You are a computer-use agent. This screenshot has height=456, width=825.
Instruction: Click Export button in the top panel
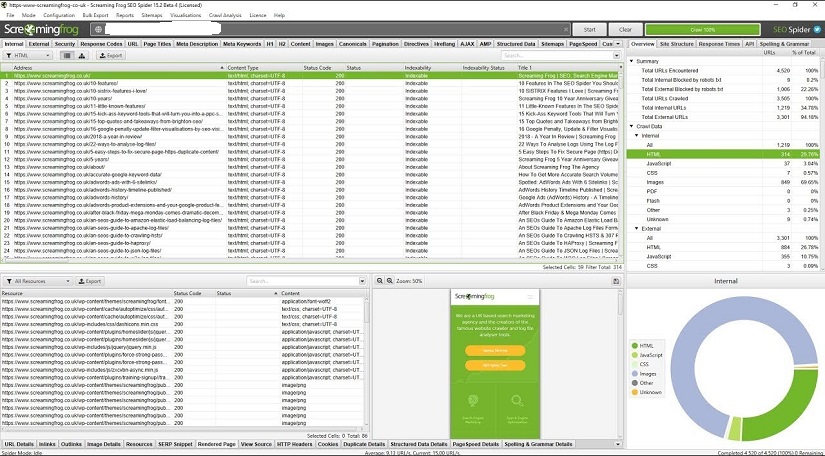click(x=110, y=55)
